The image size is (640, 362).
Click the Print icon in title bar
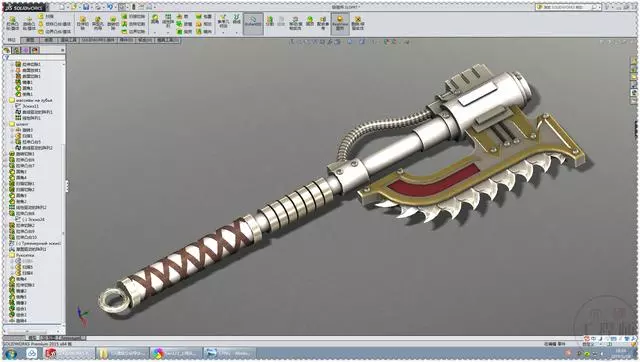[x=98, y=7]
